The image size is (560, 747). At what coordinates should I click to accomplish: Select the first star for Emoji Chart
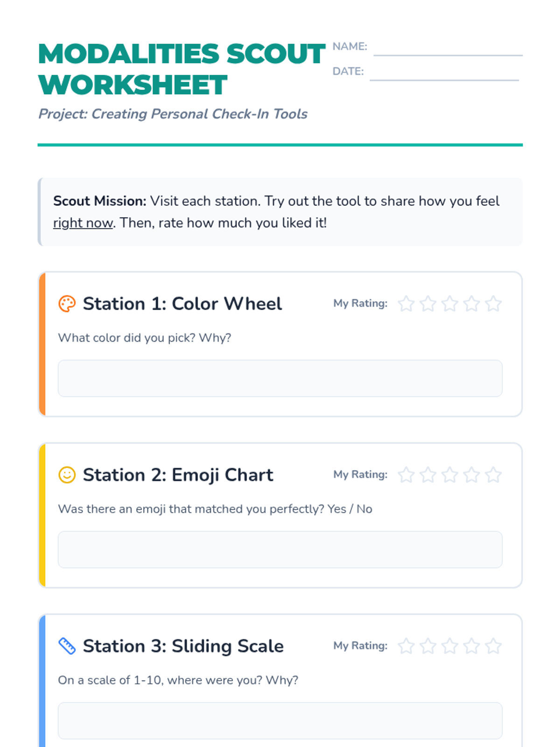[x=406, y=475]
